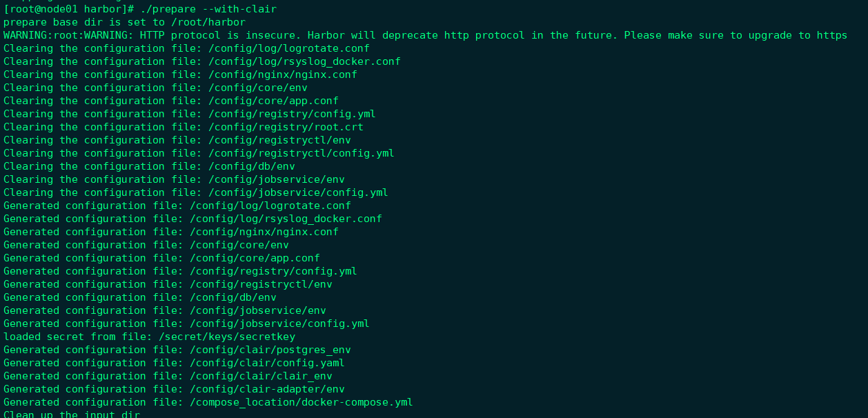
Task: Click the word https in the warning line
Action: 832,35
